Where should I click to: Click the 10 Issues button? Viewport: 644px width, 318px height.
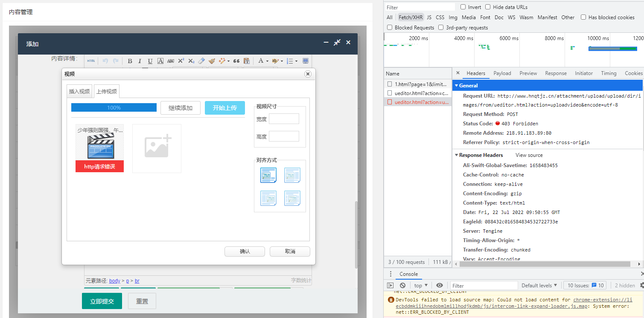coord(584,285)
